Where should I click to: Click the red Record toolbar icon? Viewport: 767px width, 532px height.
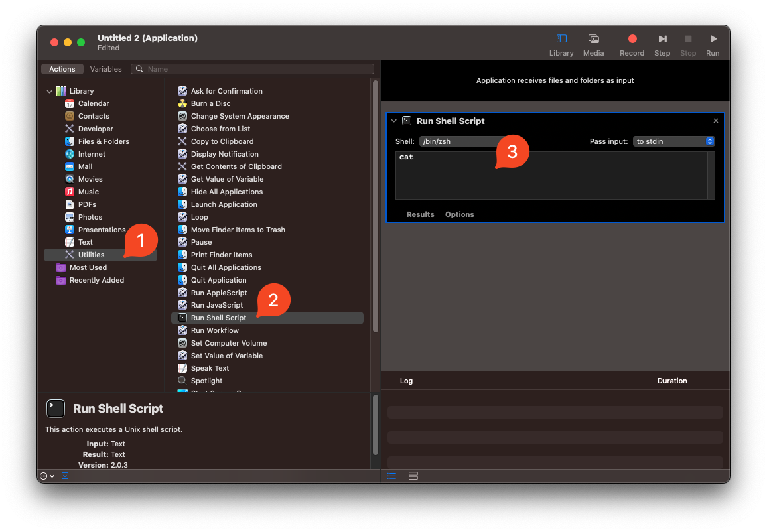tap(631, 38)
